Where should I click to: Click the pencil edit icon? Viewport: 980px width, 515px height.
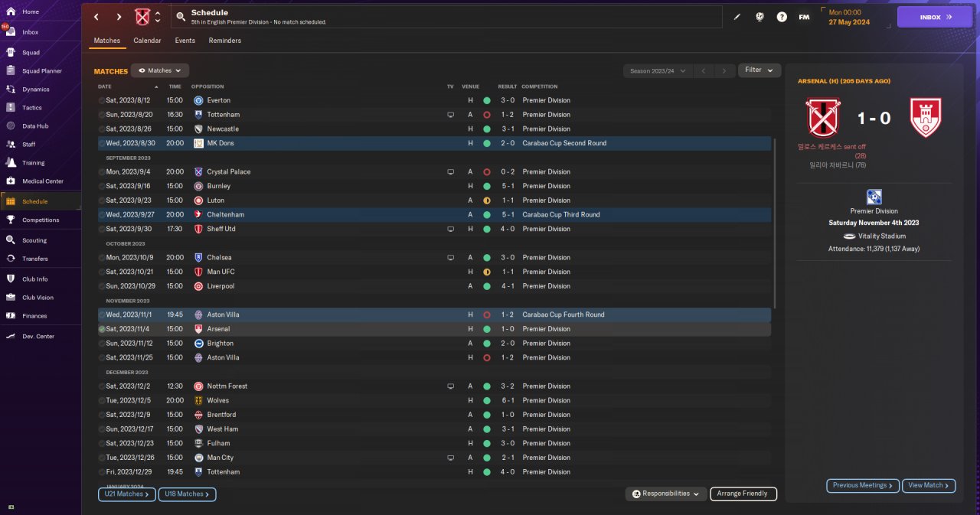coord(737,17)
